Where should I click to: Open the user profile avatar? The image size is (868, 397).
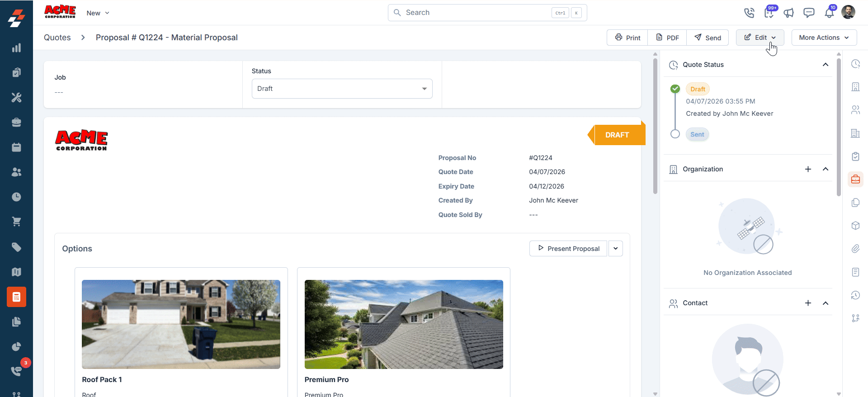(848, 12)
